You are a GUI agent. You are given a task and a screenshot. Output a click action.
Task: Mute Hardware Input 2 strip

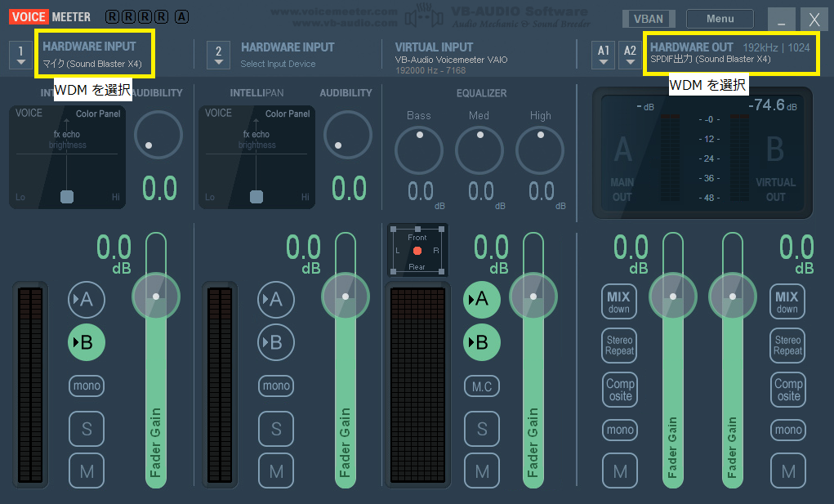click(x=275, y=471)
